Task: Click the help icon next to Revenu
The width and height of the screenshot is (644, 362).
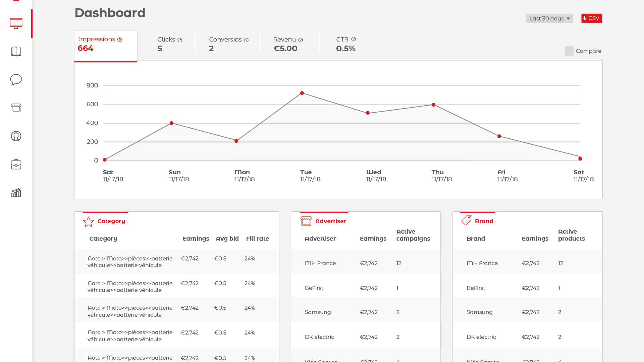Action: coord(301,40)
